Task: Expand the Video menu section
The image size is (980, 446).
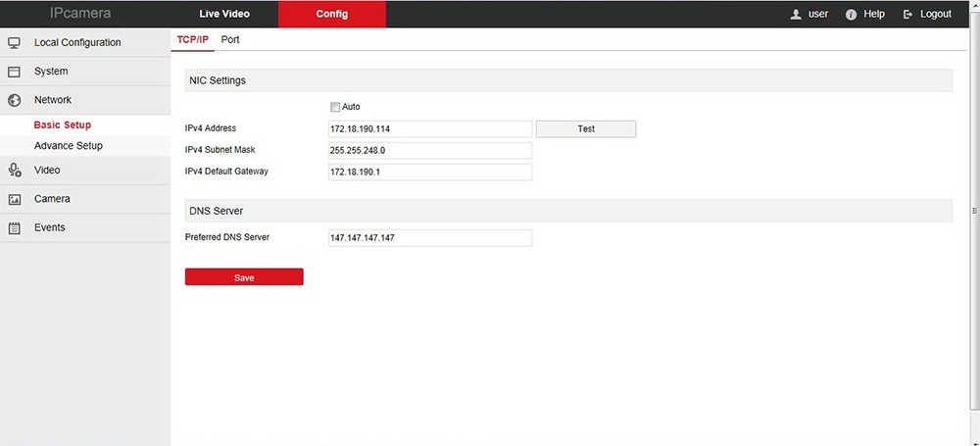Action: click(x=47, y=171)
